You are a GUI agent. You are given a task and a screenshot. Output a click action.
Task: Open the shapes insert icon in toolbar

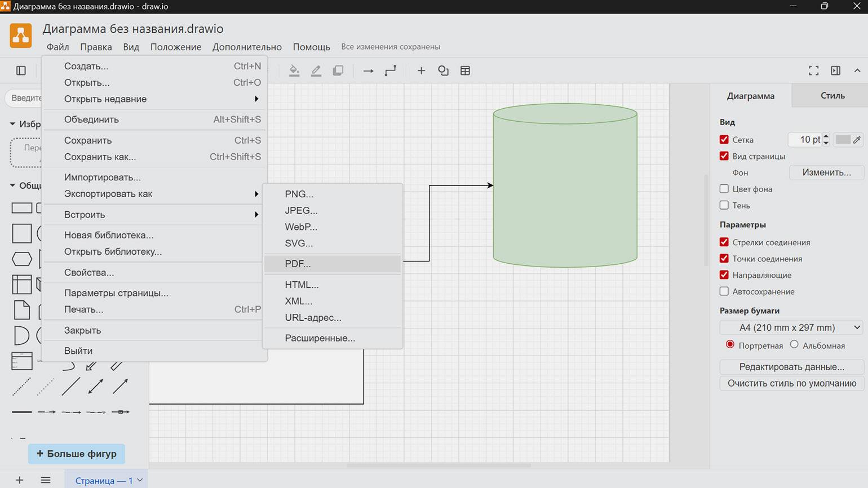444,70
